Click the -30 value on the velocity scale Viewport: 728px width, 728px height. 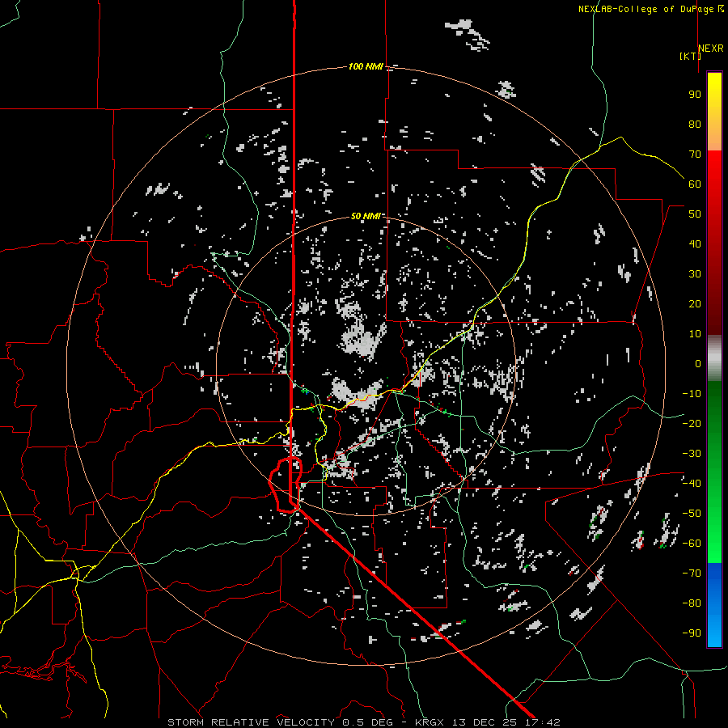[x=692, y=454]
